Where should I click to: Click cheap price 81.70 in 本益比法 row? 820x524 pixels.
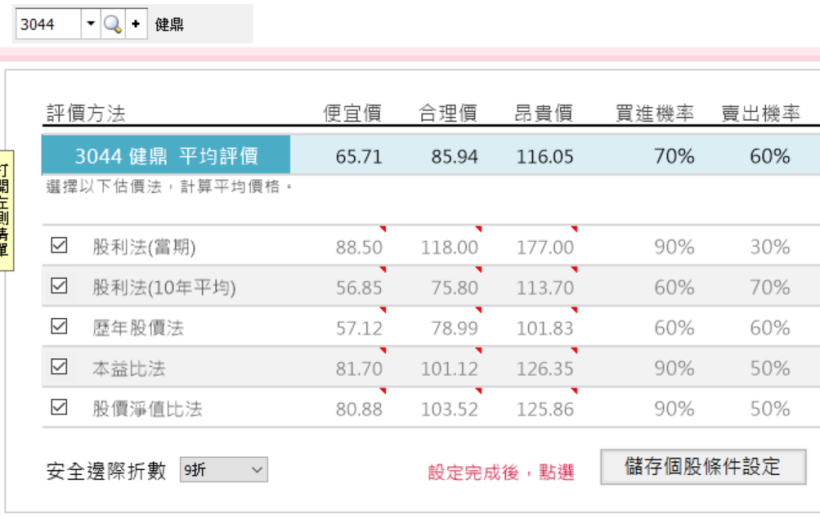click(x=359, y=368)
